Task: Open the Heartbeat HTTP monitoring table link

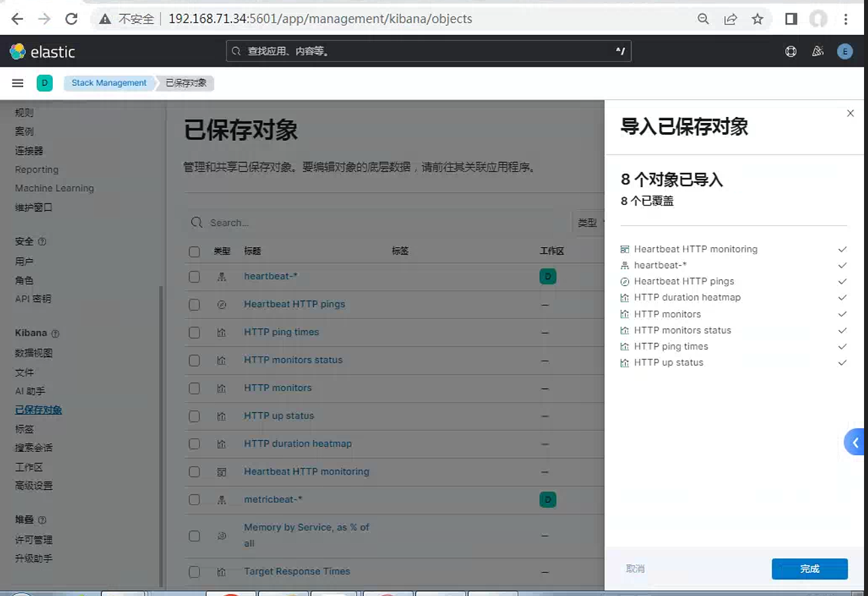Action: [307, 472]
